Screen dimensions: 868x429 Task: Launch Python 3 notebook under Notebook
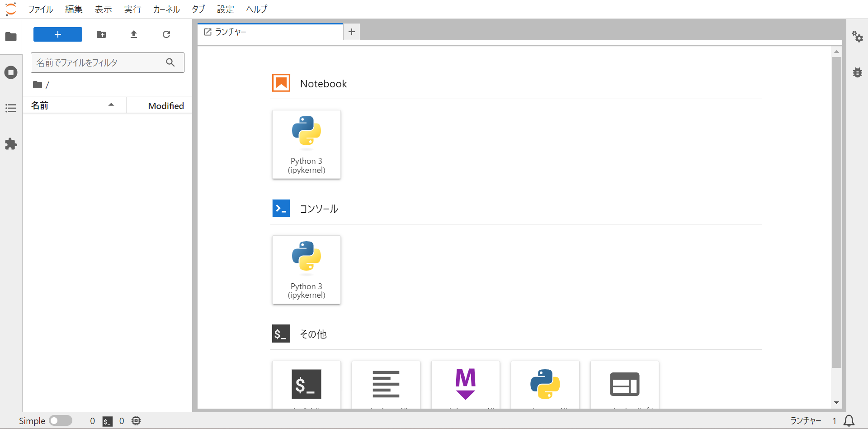307,144
